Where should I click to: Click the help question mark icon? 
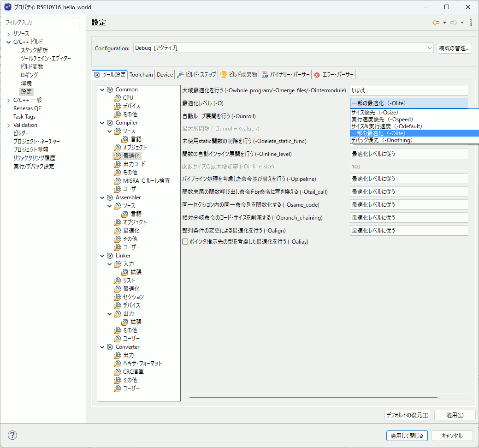pos(12,435)
